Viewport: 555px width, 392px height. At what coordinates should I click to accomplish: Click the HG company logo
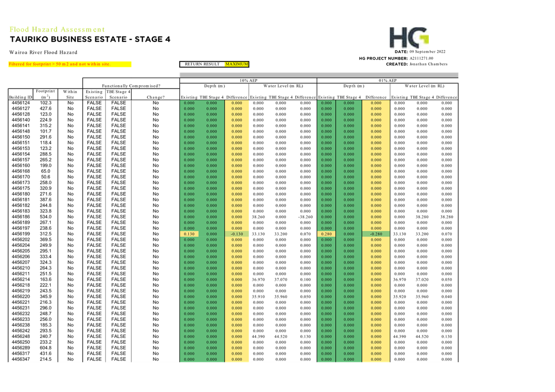click(409, 38)
